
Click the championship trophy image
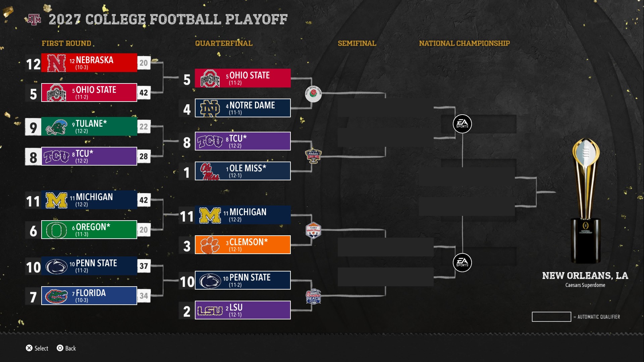[586, 200]
